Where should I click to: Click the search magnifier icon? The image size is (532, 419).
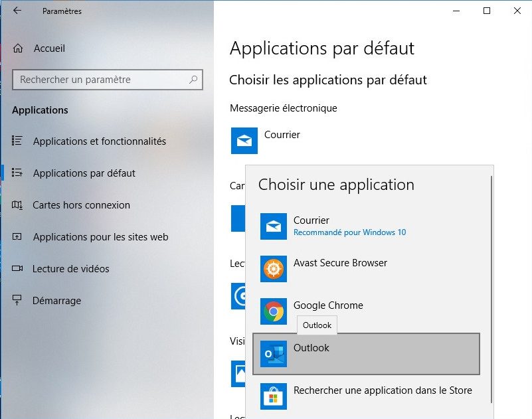coord(193,80)
